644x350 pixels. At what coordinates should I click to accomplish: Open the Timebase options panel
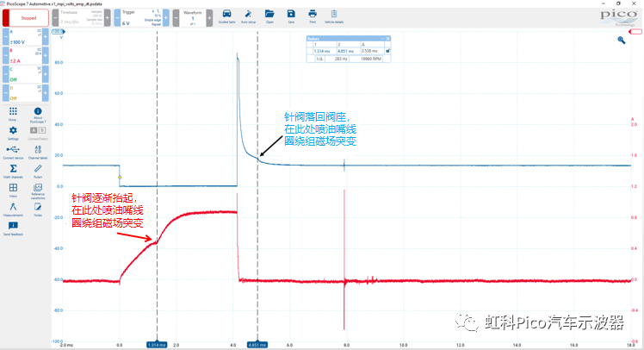pos(81,18)
